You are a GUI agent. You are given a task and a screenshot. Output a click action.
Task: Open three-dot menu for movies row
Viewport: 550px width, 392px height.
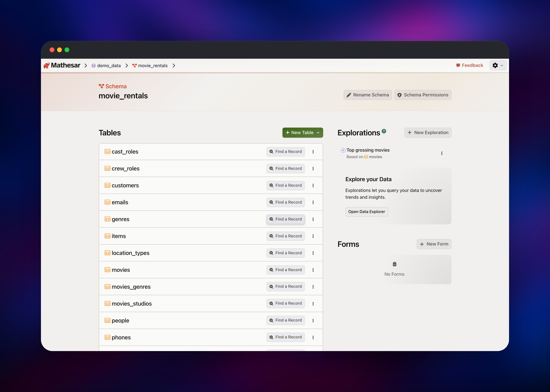click(x=313, y=270)
